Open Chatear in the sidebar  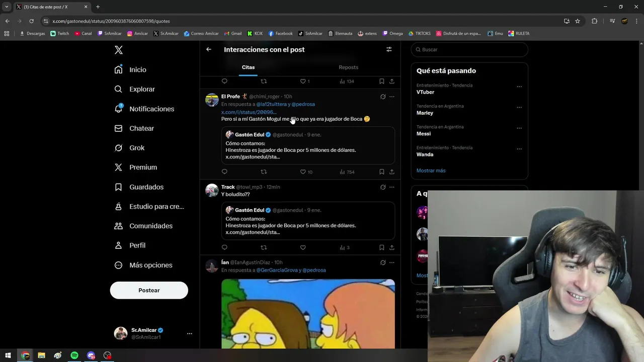(x=134, y=128)
